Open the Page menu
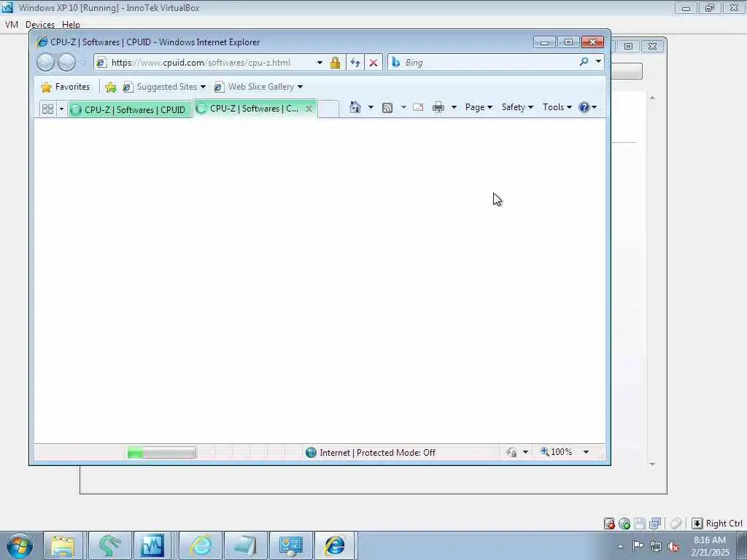This screenshot has width=747, height=560. coord(479,107)
